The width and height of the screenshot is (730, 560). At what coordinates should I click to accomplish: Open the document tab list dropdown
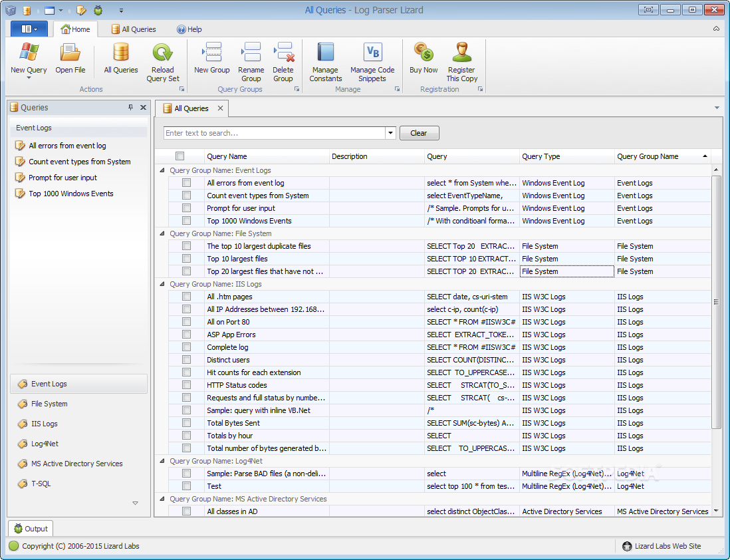coord(717,108)
